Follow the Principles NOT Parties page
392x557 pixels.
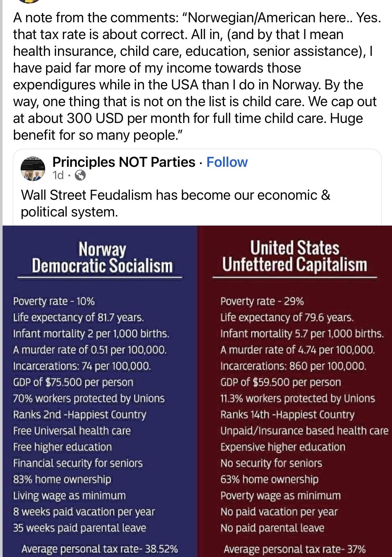click(227, 162)
